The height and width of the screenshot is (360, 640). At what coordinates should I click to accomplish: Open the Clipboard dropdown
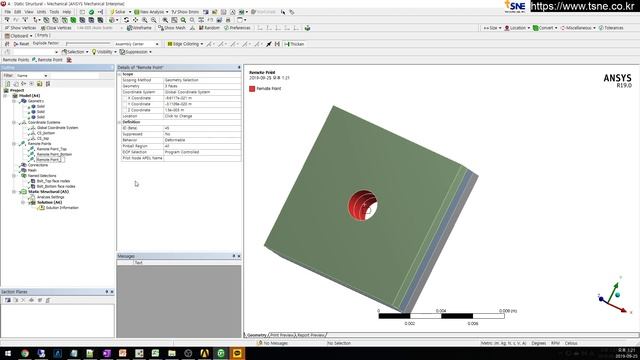18,36
